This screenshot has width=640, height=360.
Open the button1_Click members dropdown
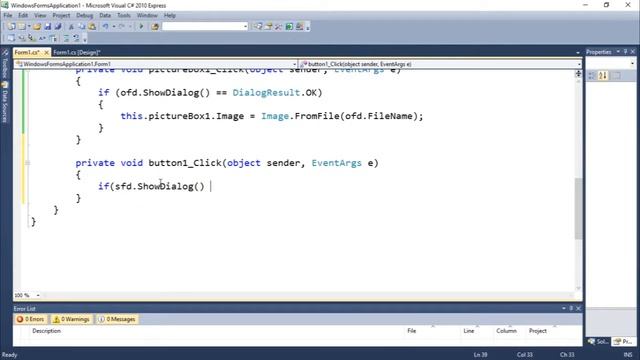pyautogui.click(x=579, y=64)
